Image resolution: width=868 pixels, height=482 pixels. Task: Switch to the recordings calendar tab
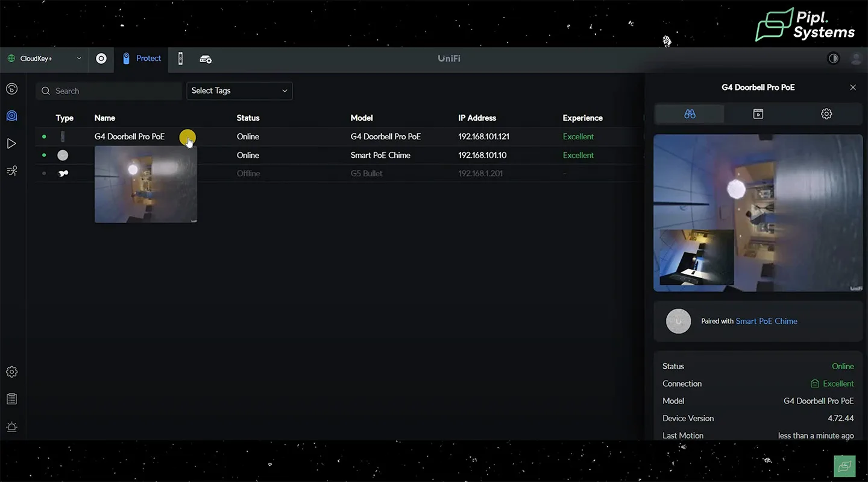(x=758, y=114)
